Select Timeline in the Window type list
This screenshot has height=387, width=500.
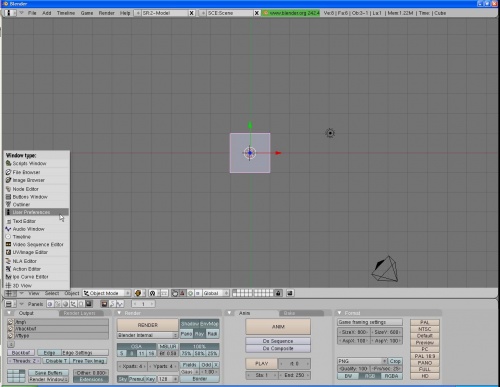click(x=37, y=237)
